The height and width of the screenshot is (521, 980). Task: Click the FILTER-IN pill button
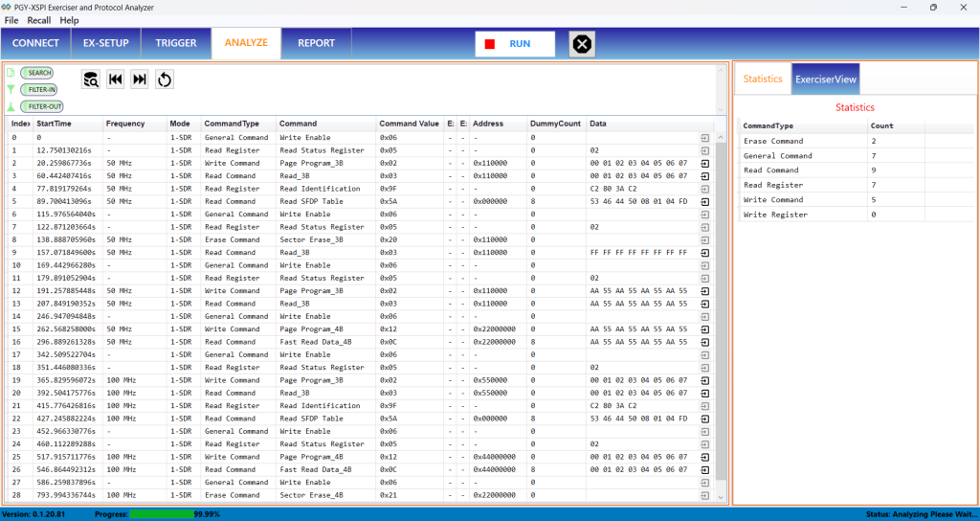click(39, 89)
